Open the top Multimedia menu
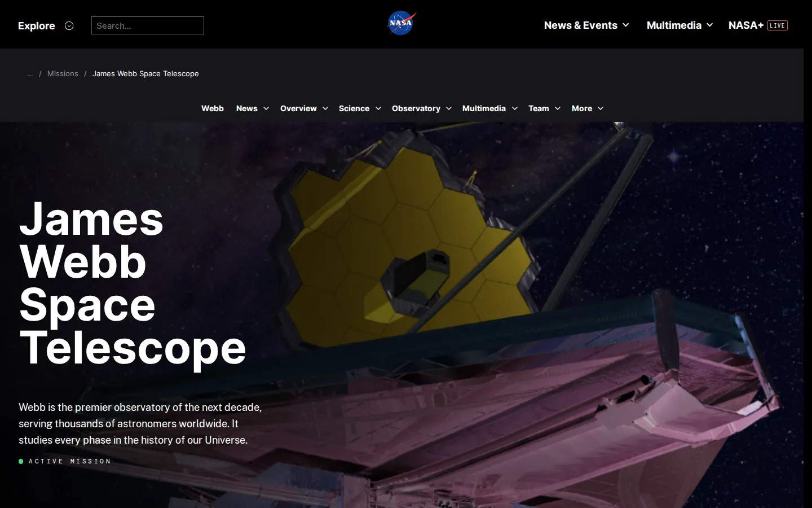Screen dimensions: 812x508 pyautogui.click(x=674, y=25)
